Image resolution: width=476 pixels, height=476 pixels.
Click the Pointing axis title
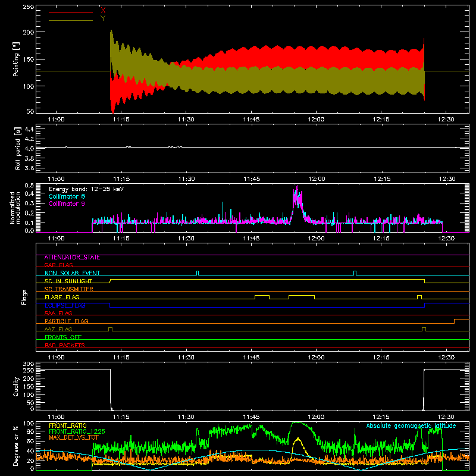pos(16,59)
